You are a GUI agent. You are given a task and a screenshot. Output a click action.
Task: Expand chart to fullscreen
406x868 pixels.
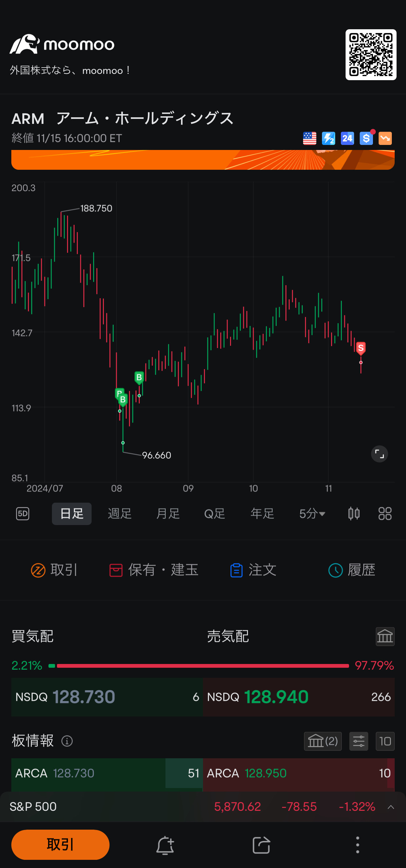(x=379, y=454)
